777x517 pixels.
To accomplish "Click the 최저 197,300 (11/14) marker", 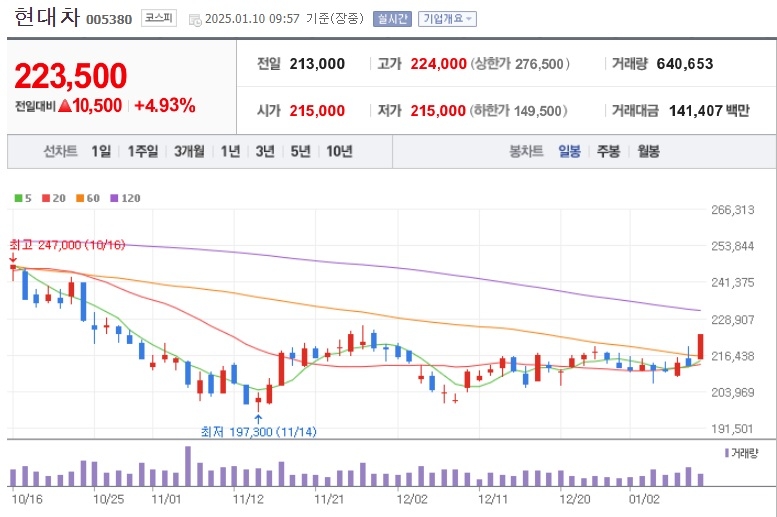I will point(258,432).
